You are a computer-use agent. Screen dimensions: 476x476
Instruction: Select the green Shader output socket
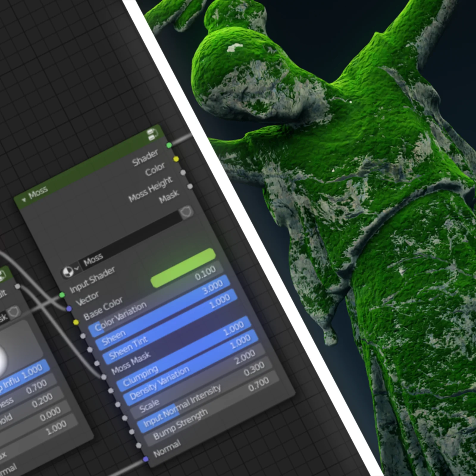(169, 145)
